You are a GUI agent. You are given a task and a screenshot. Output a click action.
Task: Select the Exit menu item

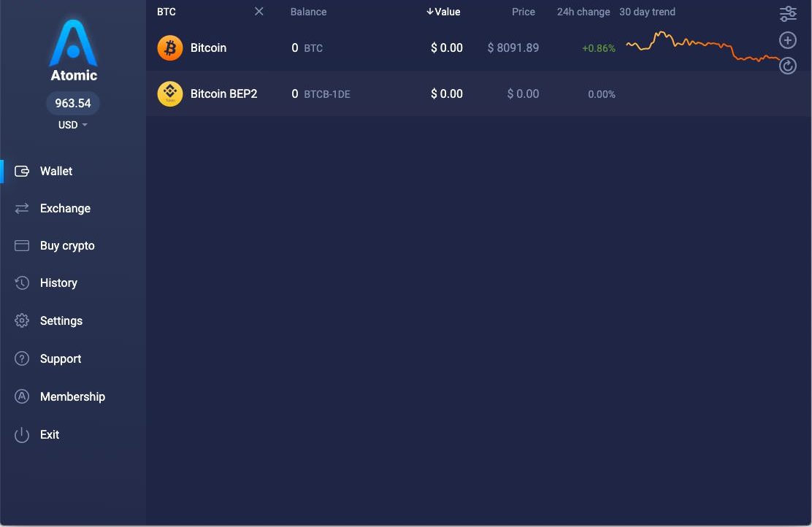tap(72, 435)
